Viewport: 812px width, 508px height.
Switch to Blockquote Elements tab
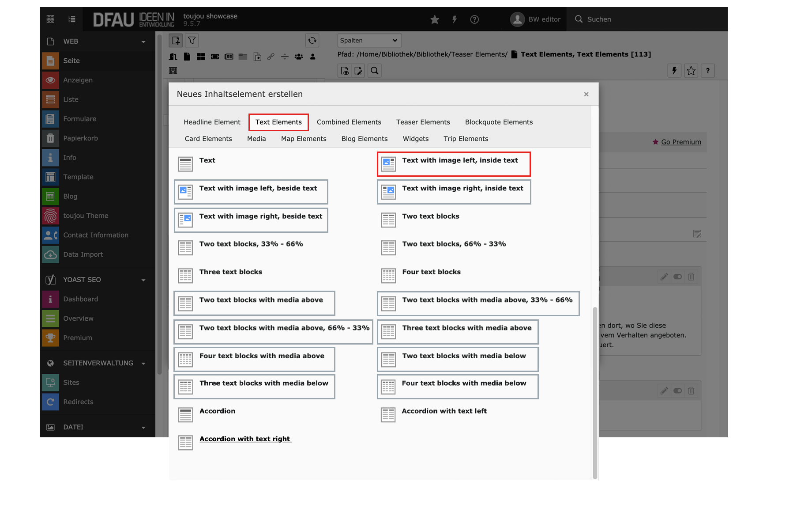coord(499,122)
